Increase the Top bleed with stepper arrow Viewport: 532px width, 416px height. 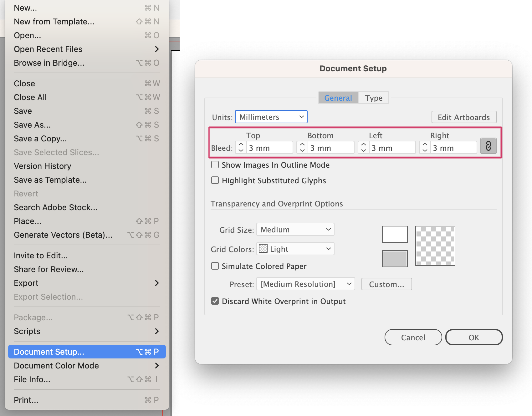click(x=241, y=144)
